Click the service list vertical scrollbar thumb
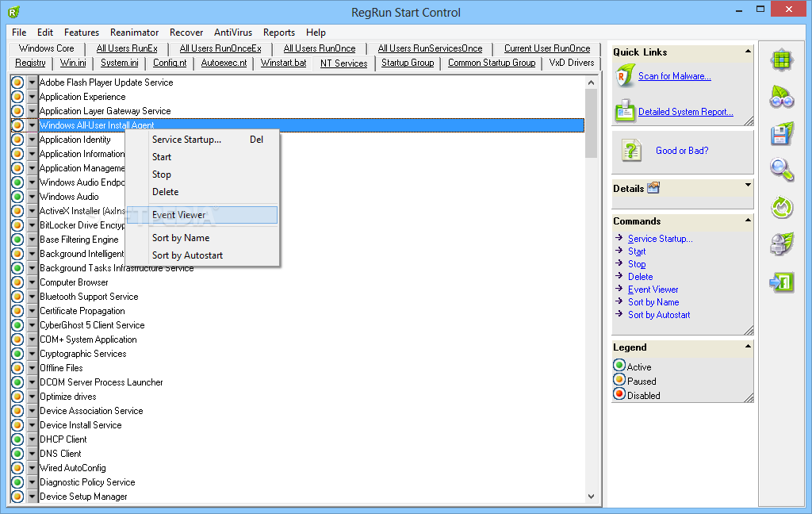Image resolution: width=812 pixels, height=514 pixels. pos(591,123)
